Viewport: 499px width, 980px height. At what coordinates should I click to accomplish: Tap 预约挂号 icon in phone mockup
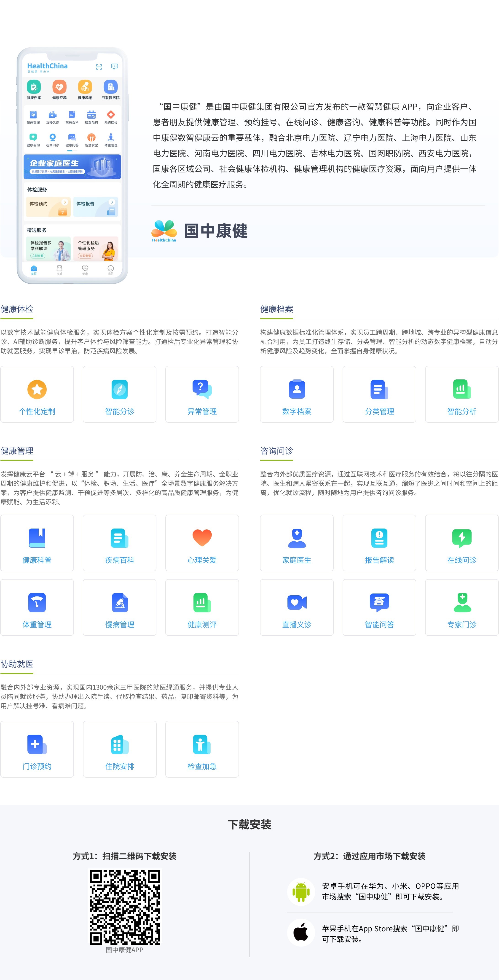111,115
